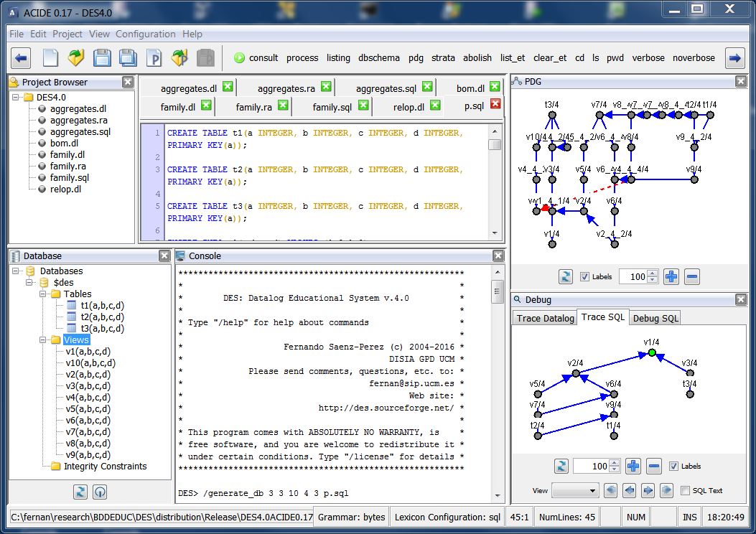
Task: Go to the previous node in Debug view navigation
Action: pyautogui.click(x=629, y=491)
